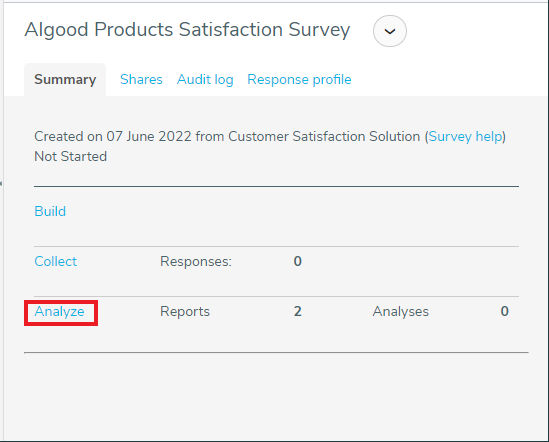Click the Reports label
This screenshot has width=549, height=442.
coord(185,311)
